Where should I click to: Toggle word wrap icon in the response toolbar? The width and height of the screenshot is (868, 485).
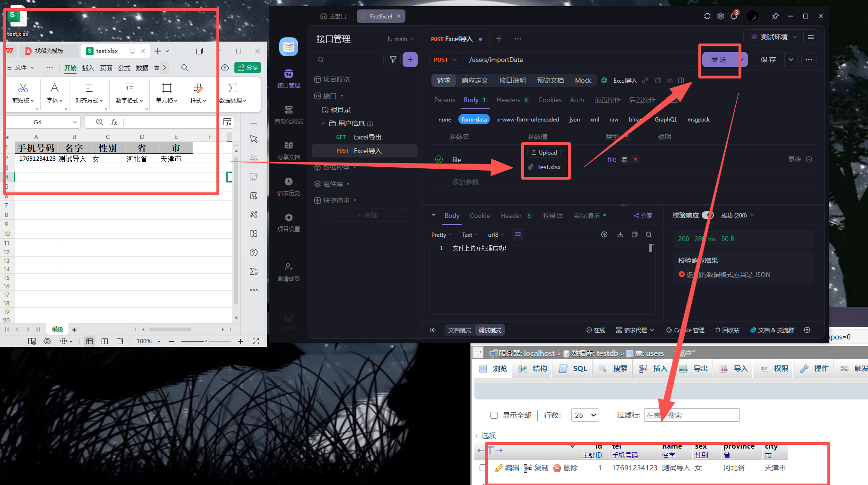point(517,234)
